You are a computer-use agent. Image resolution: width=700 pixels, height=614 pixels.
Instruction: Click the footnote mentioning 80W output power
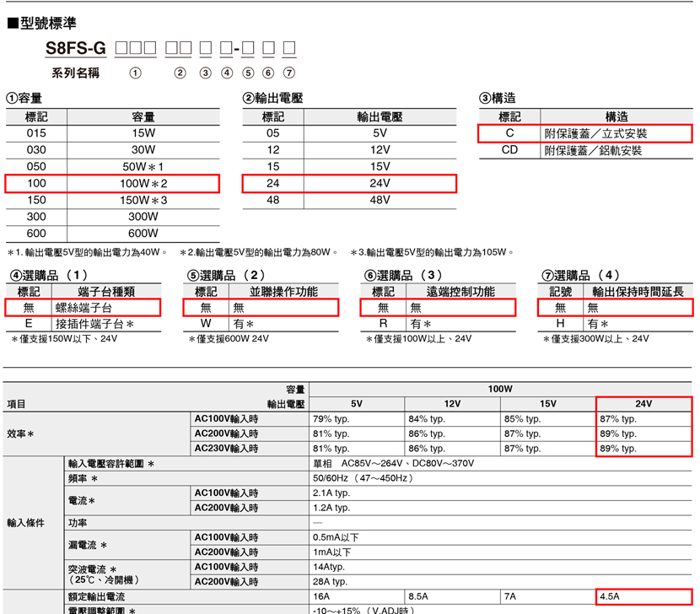tap(259, 252)
